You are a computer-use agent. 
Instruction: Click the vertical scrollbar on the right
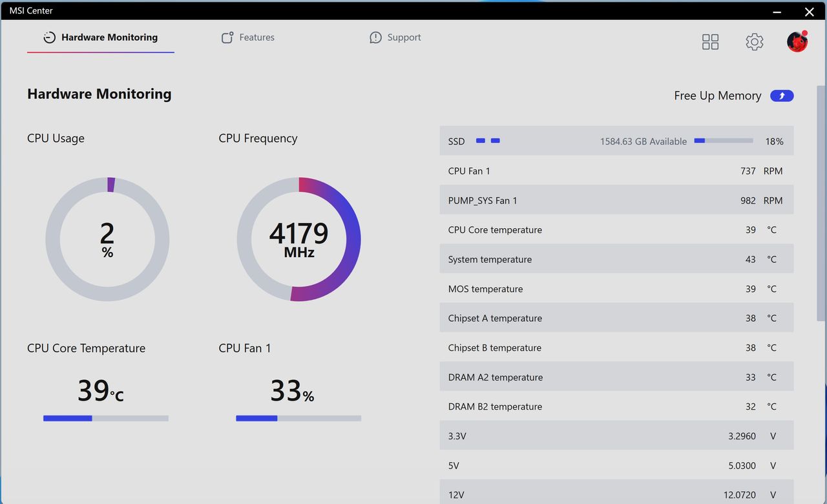tap(821, 203)
